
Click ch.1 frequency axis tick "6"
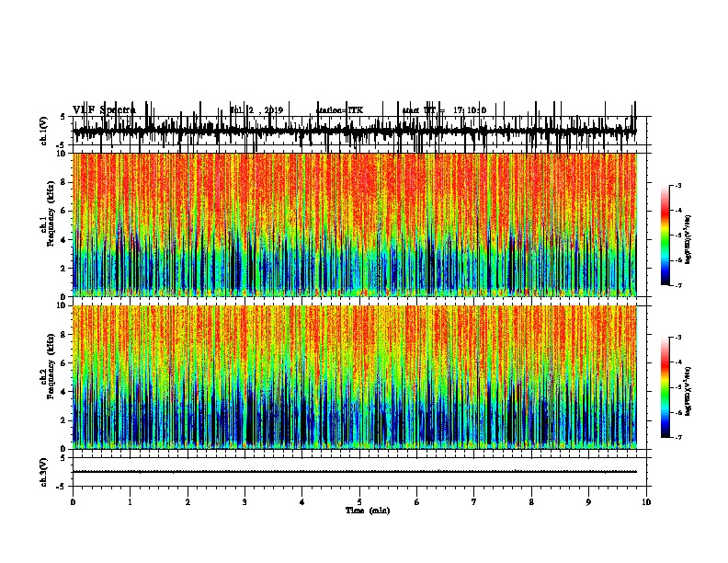(x=64, y=211)
